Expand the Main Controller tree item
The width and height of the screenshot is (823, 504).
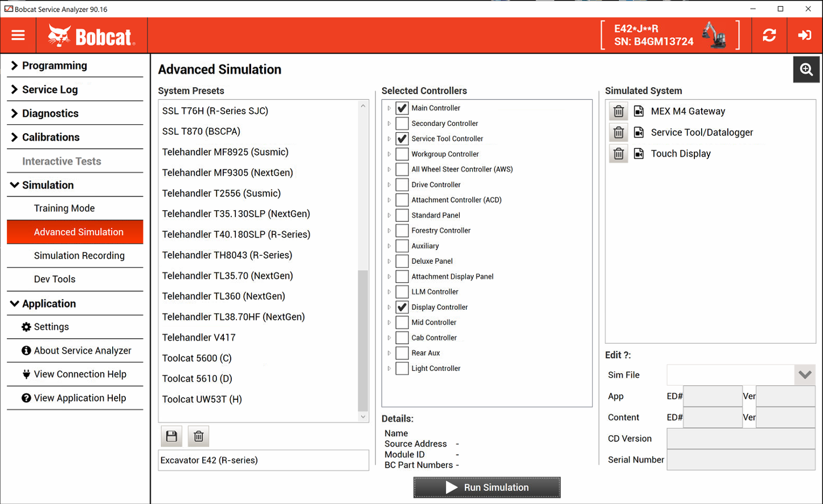(390, 108)
